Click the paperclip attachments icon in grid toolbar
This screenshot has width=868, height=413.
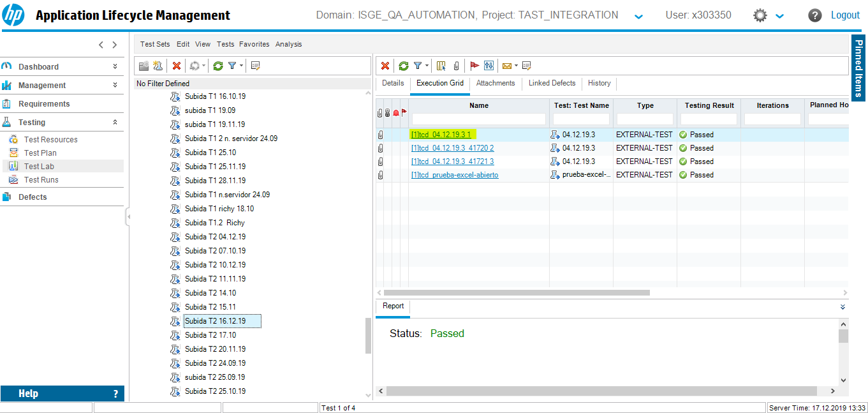pyautogui.click(x=457, y=66)
